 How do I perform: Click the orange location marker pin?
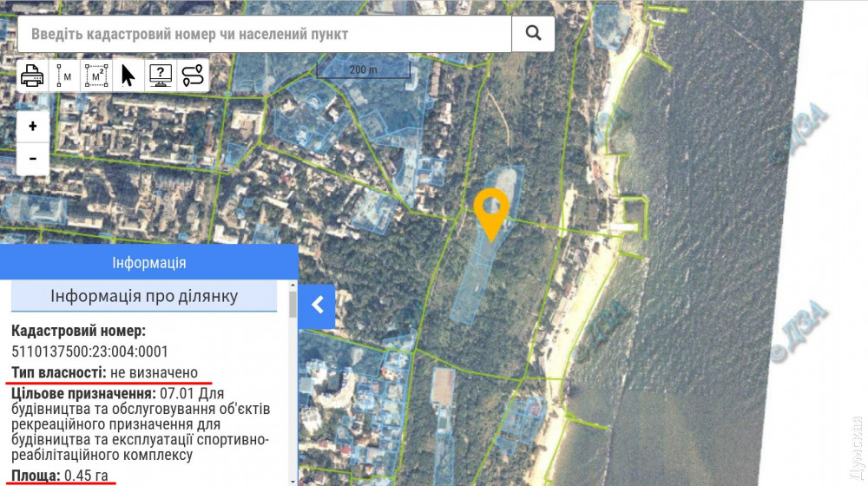(x=491, y=213)
